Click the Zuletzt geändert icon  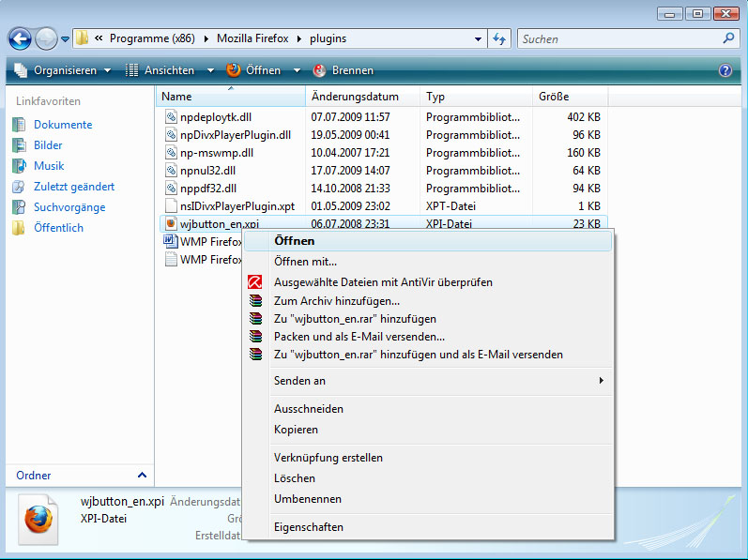pyautogui.click(x=19, y=187)
